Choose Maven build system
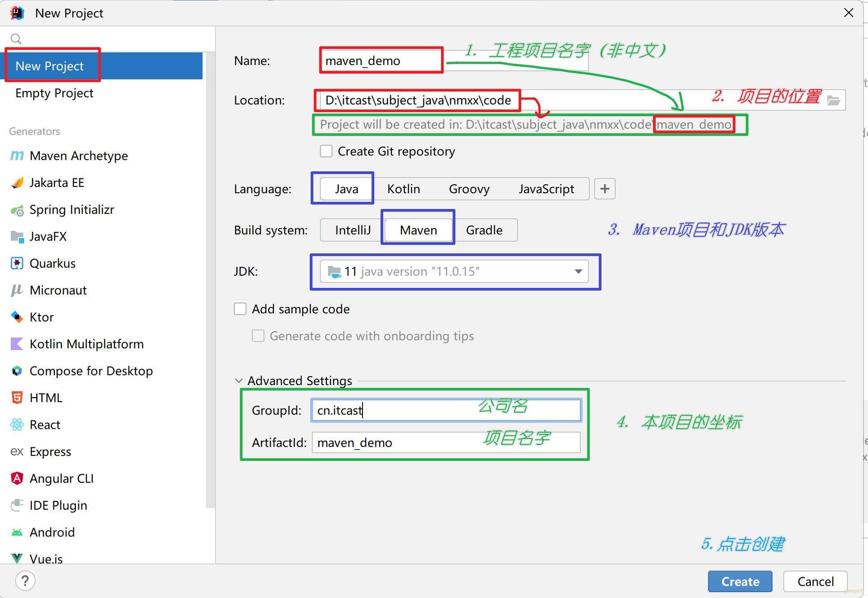Screen dimensions: 868x598 pos(418,230)
